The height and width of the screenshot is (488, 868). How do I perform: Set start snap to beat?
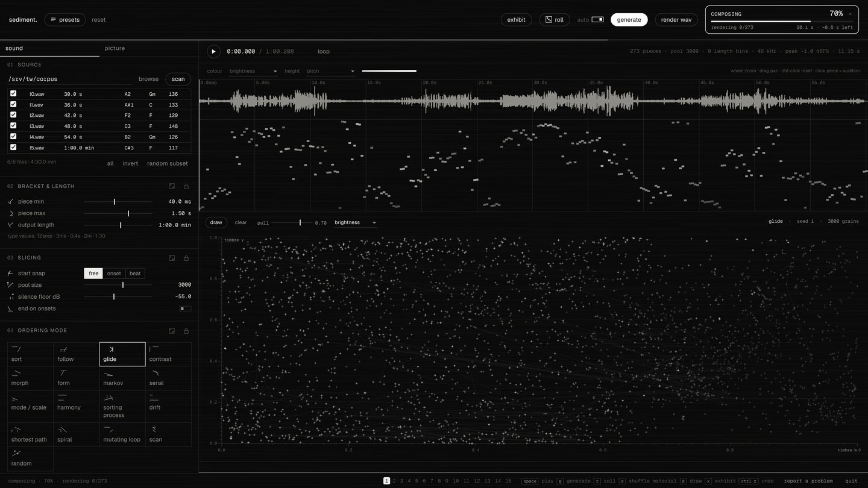coord(135,274)
